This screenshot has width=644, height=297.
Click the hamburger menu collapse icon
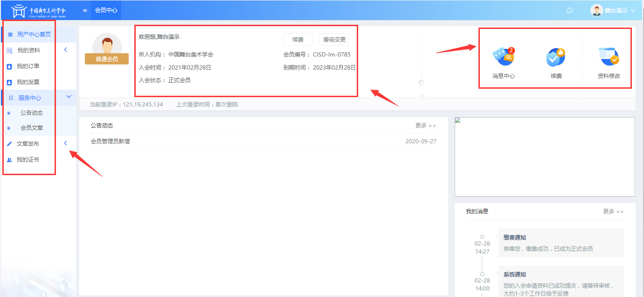tap(85, 10)
